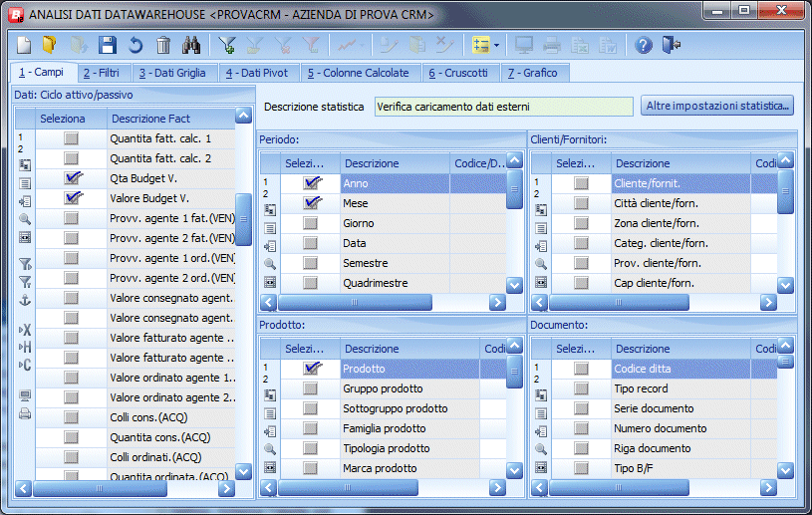Click the blue undo/restore arrow icon
This screenshot has width=812, height=515.
pos(135,45)
